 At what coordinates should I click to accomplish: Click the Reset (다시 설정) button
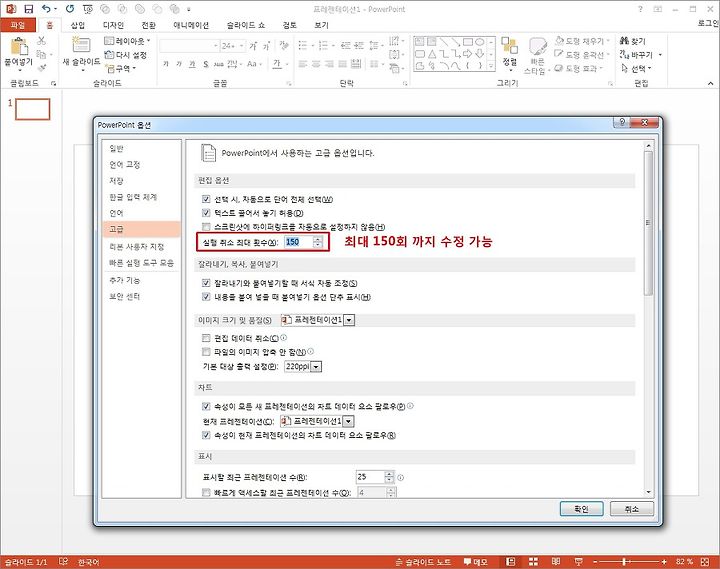pos(126,55)
